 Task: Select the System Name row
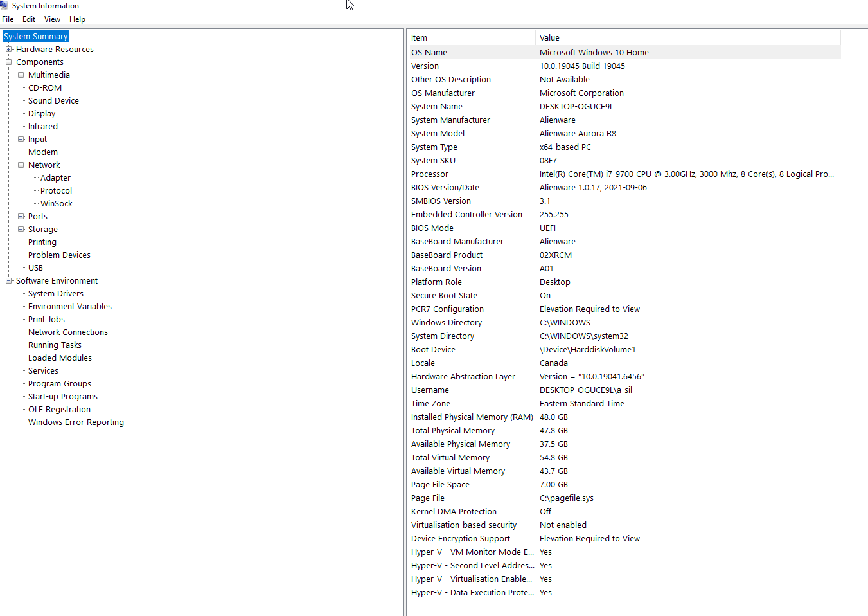click(624, 107)
